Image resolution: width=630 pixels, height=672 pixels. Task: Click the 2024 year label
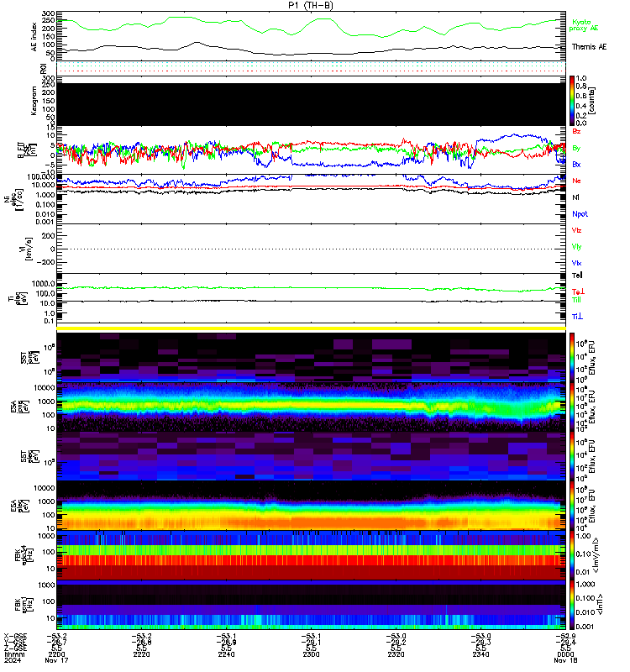(13, 660)
